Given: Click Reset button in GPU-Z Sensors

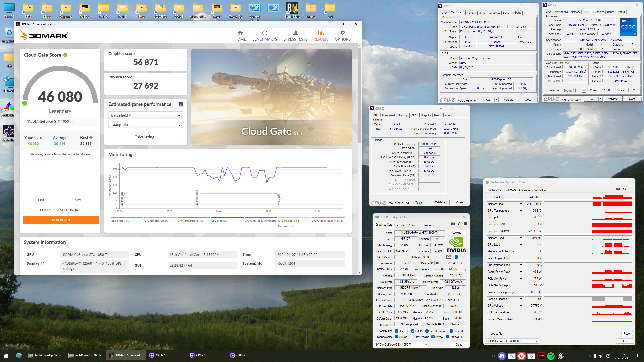Looking at the screenshot, I should coord(627,333).
